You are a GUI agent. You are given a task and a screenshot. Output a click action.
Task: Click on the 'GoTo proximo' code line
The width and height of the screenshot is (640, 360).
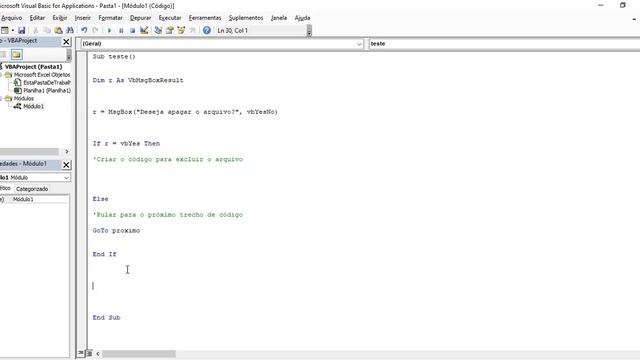pos(116,231)
